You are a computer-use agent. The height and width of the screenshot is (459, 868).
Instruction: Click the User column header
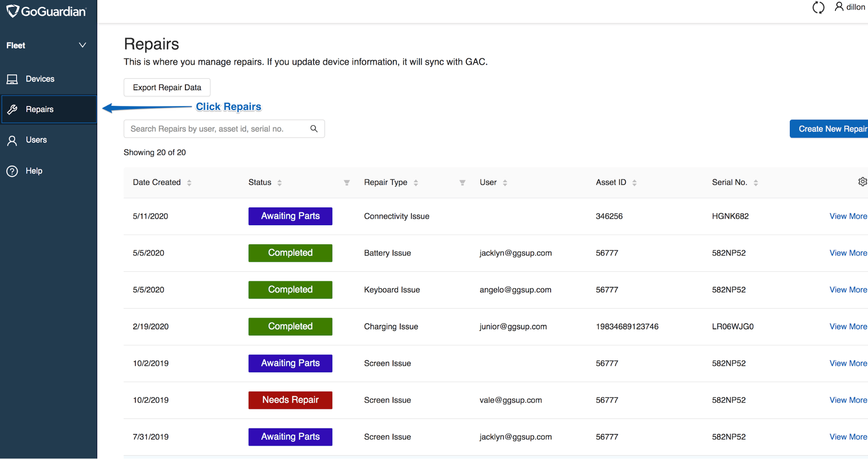[488, 183]
